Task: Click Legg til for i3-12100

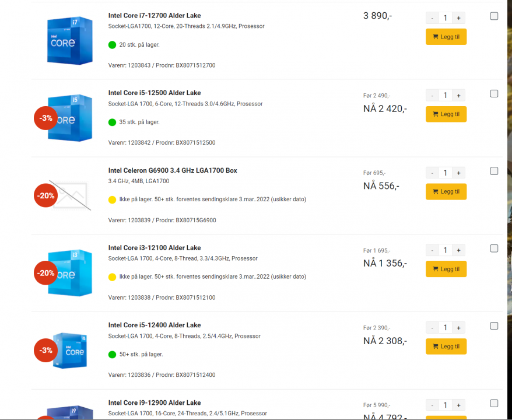Action: (446, 269)
